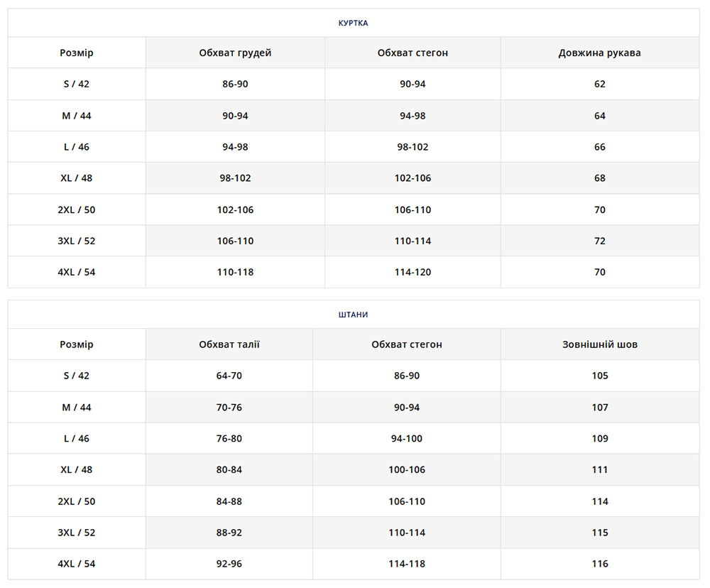Select the Розмір header in the КУРТКА table
Viewport: 710px width, 588px height.
[77, 53]
